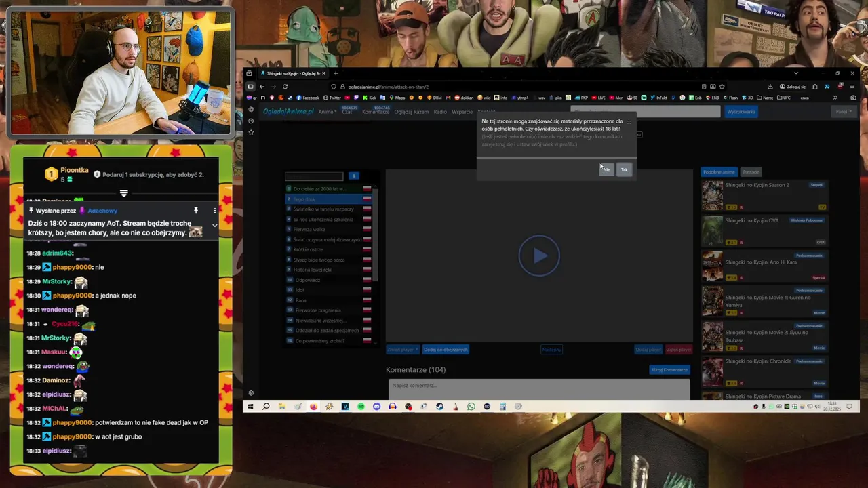Click the Dodaj player button
The image size is (868, 488).
[648, 350]
